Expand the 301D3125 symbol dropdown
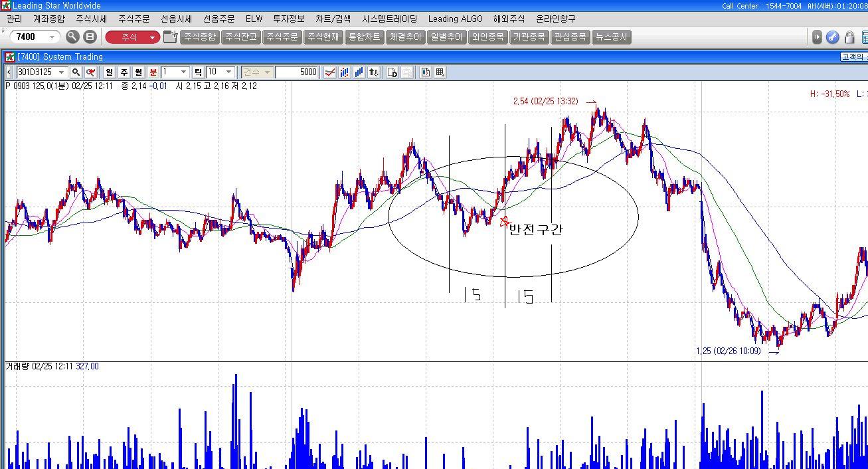868x469 pixels. point(62,72)
